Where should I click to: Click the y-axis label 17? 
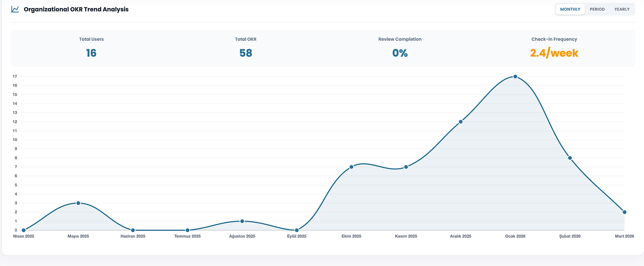[x=15, y=77]
